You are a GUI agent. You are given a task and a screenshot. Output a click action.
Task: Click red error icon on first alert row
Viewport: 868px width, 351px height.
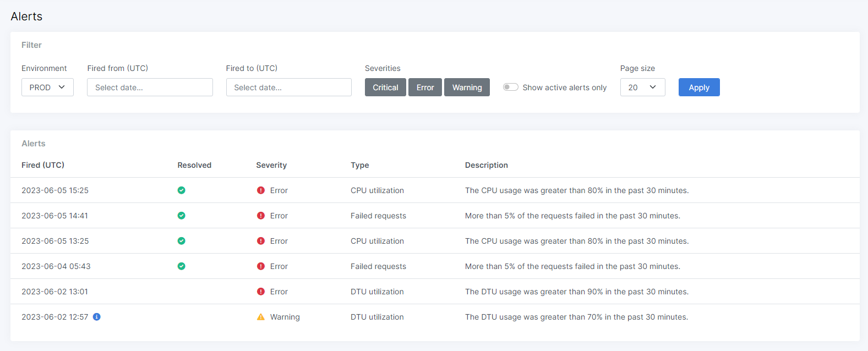pyautogui.click(x=261, y=190)
